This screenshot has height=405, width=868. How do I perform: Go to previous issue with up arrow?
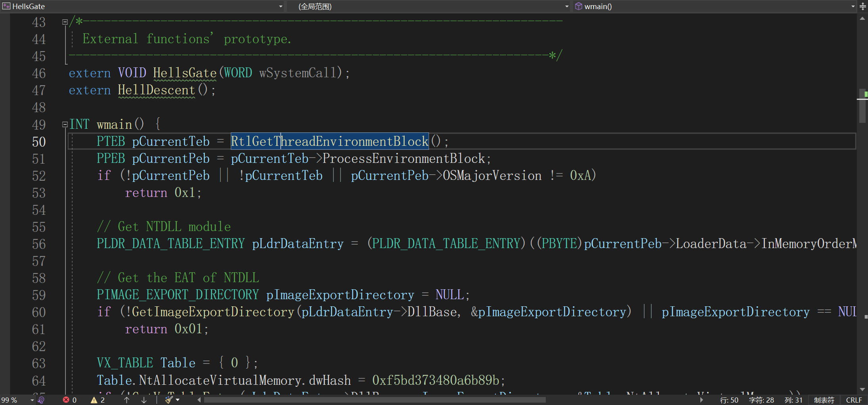coord(127,400)
